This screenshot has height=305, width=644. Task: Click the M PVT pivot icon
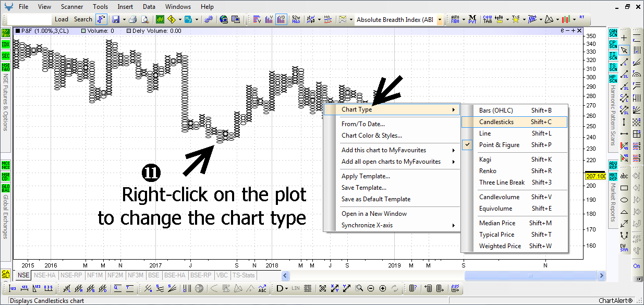472,19
